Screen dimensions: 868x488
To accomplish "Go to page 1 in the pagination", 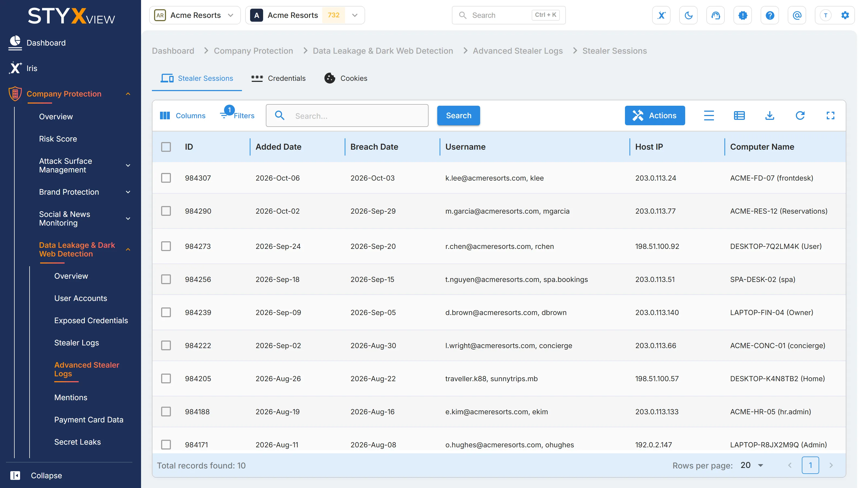I will tap(810, 465).
